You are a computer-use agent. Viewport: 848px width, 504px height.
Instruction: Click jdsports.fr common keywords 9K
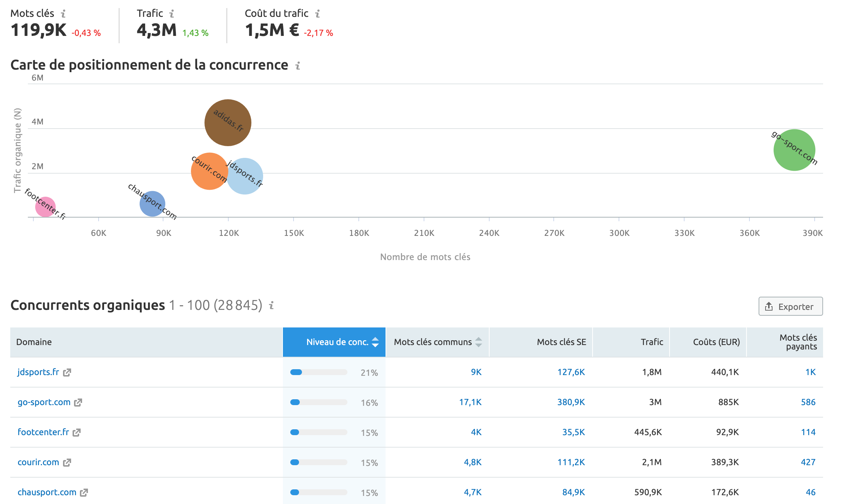[476, 372]
